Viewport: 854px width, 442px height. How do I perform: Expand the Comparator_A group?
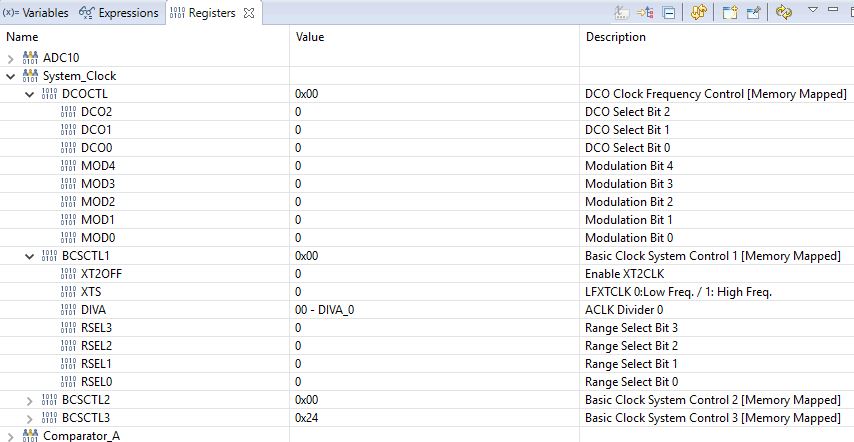(11, 436)
